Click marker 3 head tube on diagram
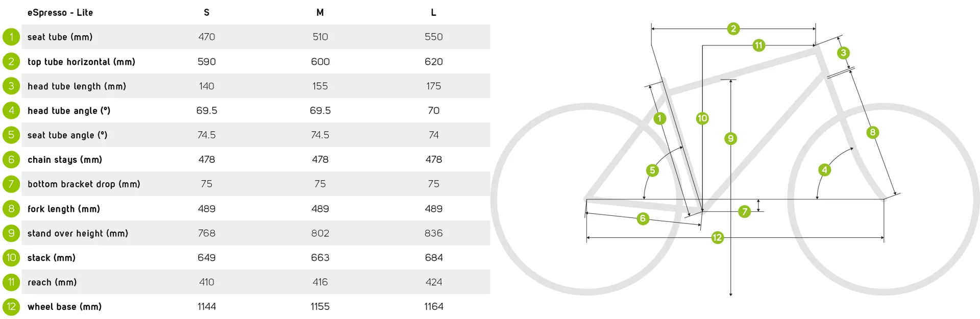The height and width of the screenshot is (319, 980). pyautogui.click(x=843, y=53)
